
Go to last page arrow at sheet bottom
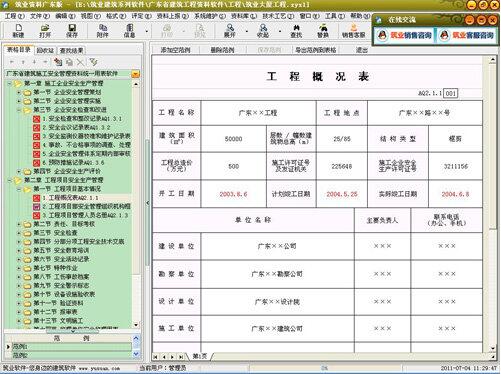[180, 357]
